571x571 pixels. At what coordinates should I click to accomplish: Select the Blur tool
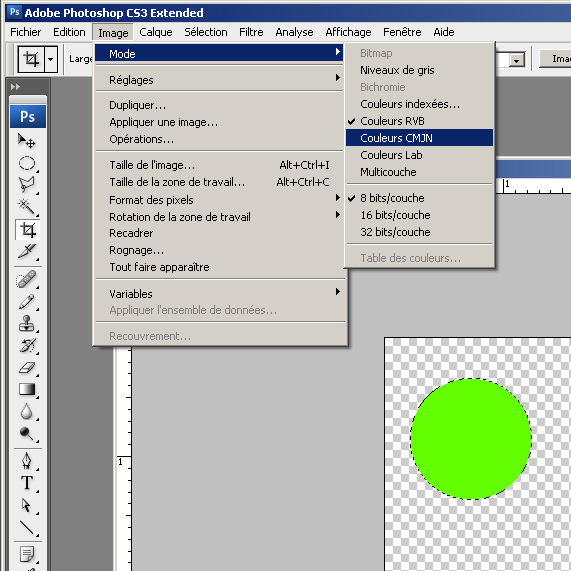click(x=27, y=411)
